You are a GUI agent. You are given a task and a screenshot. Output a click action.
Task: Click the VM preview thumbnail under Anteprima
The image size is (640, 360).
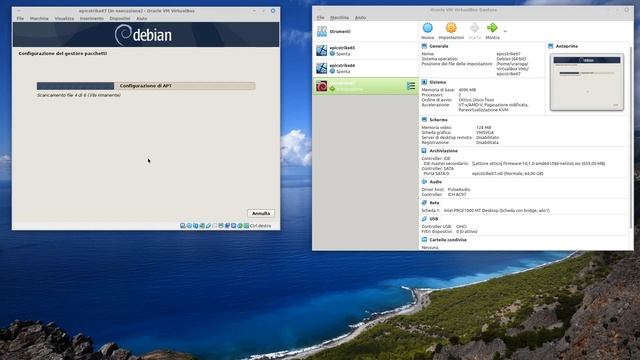tap(587, 82)
